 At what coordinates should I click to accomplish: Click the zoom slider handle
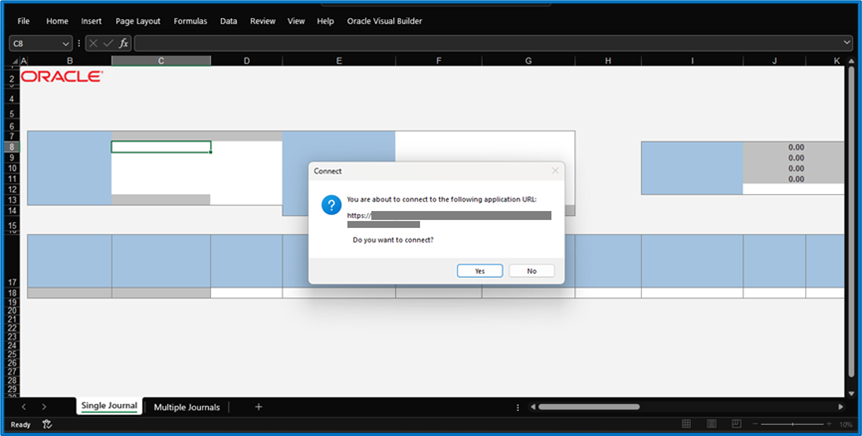point(792,424)
